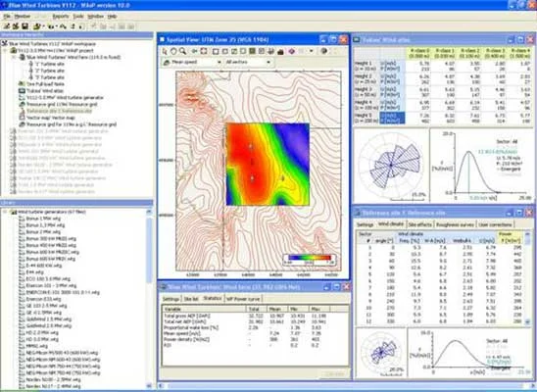This screenshot has width=537, height=392.
Task: Click the printer icon in Spatial View toolbar
Action: tap(270, 51)
